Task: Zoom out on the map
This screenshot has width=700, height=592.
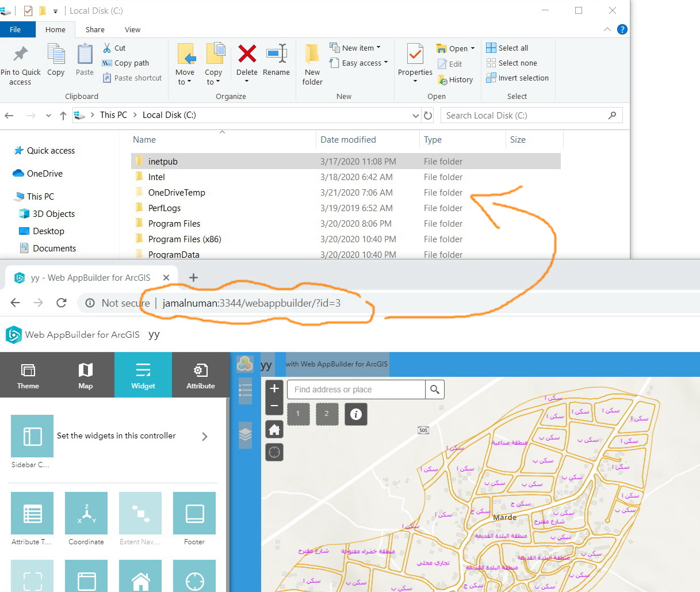Action: 274,406
